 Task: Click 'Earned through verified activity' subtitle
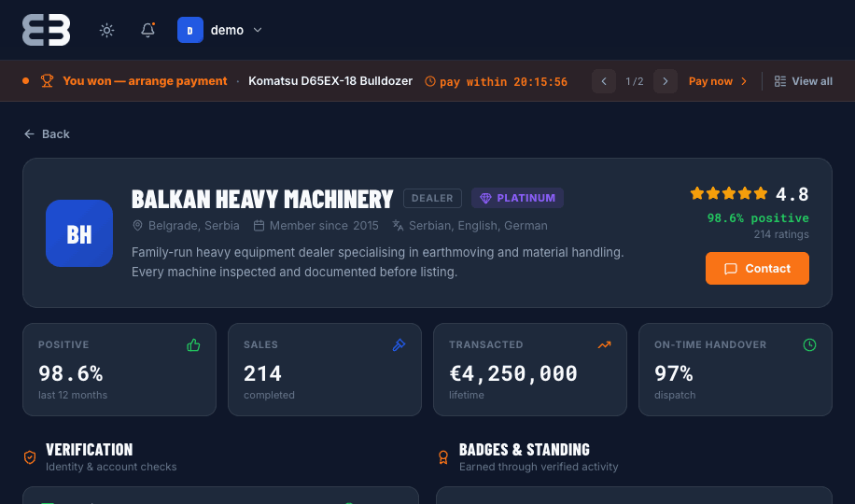coord(539,467)
